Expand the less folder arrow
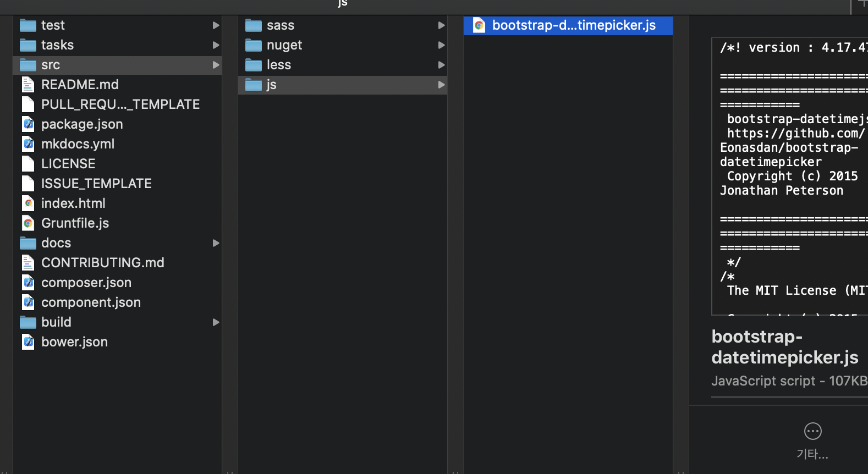Viewport: 868px width, 474px height. tap(442, 65)
